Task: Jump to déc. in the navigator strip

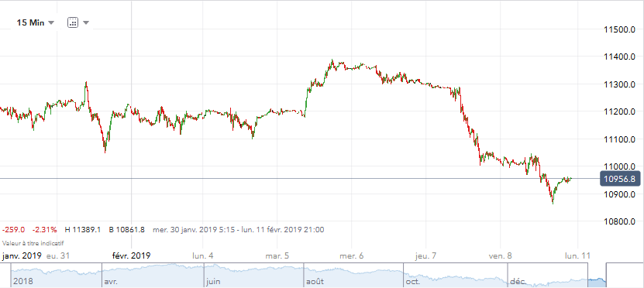Action: [518, 283]
